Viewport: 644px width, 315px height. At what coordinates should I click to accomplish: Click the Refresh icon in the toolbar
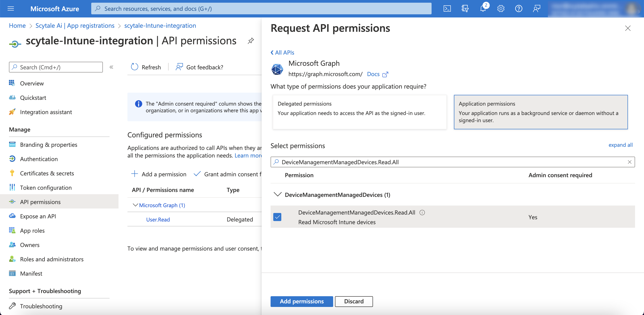[134, 67]
